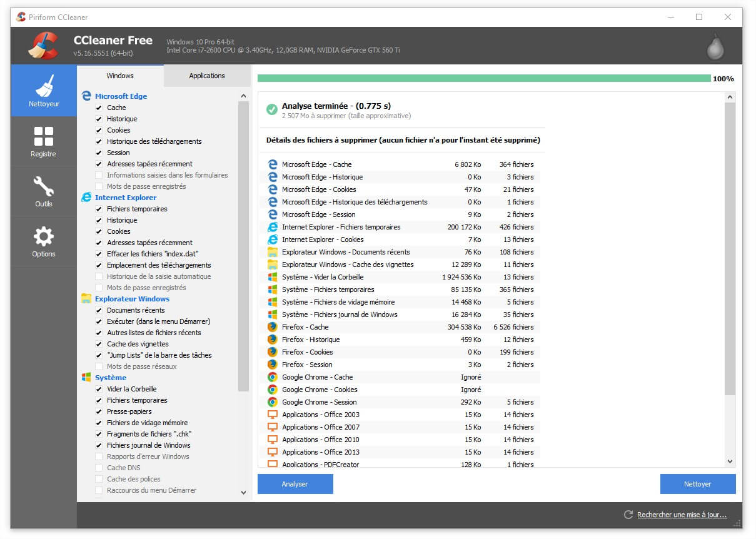
Task: Uncheck Cache des vignettes under Explorateur Windows
Action: click(x=99, y=344)
